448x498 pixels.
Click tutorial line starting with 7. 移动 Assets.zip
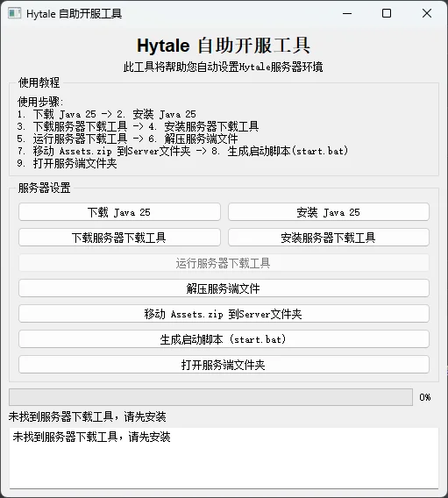point(182,151)
